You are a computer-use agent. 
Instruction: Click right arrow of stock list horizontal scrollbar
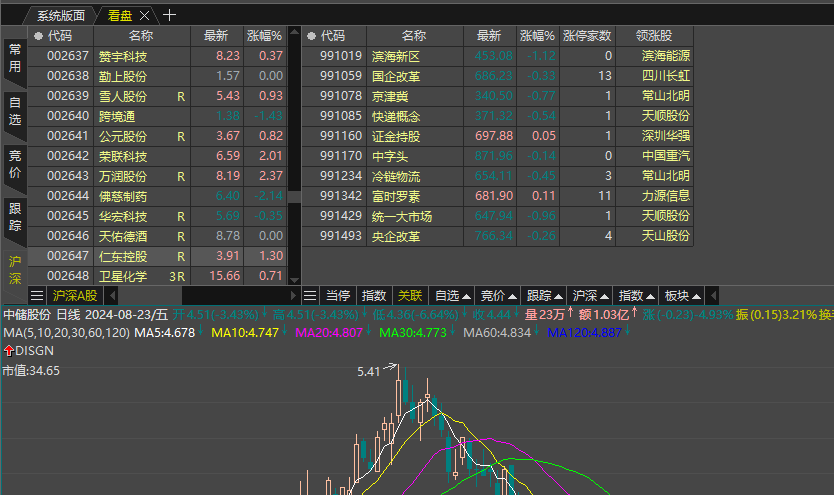294,296
